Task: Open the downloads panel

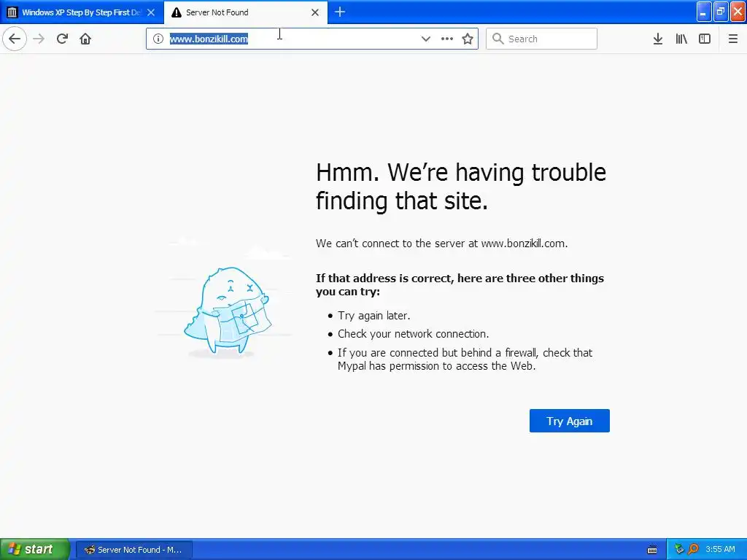Action: 658,39
